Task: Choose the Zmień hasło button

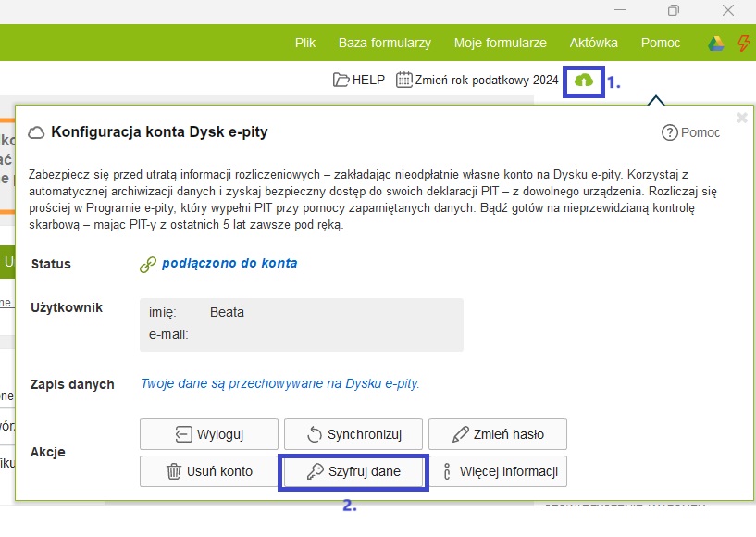Action: (x=498, y=434)
